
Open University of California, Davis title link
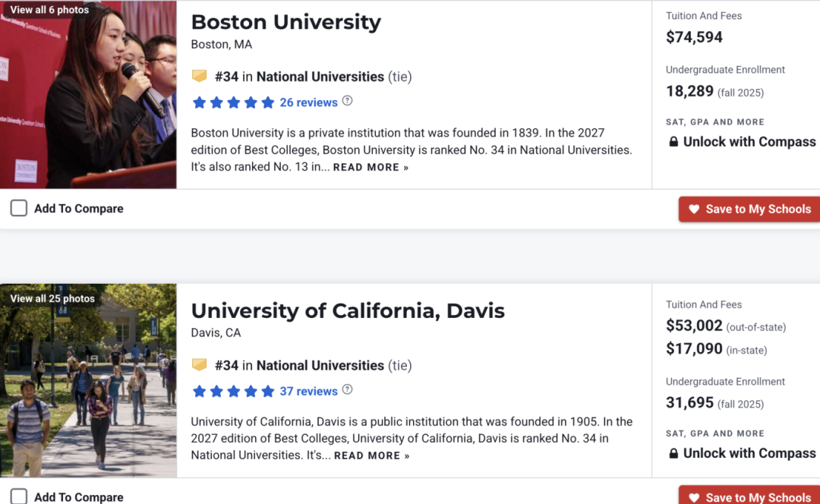click(x=348, y=310)
